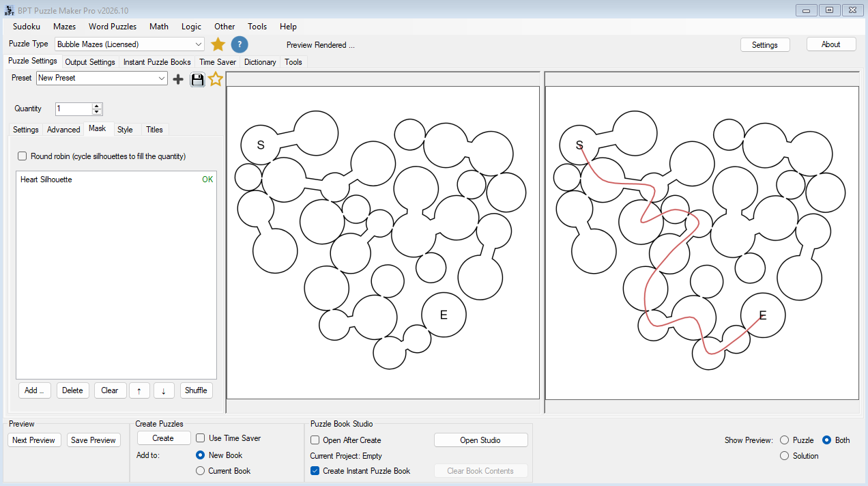868x486 pixels.
Task: Click the outlined star next to save icon
Action: click(x=216, y=79)
